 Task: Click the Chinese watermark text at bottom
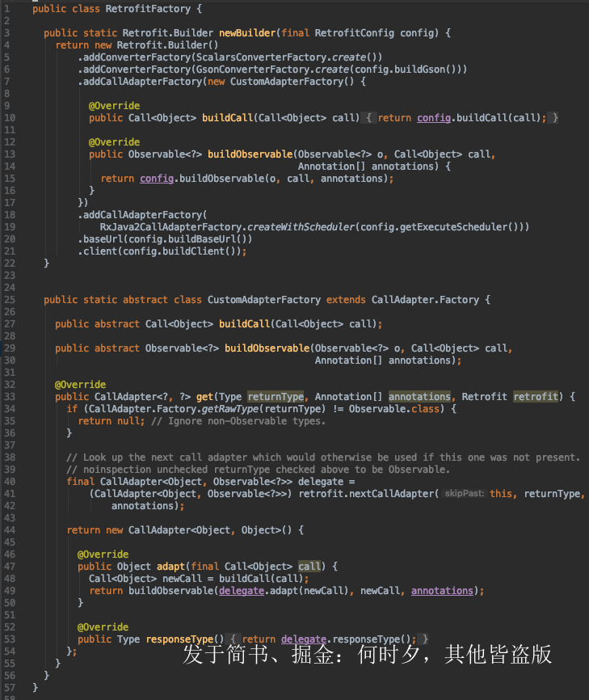[368, 654]
